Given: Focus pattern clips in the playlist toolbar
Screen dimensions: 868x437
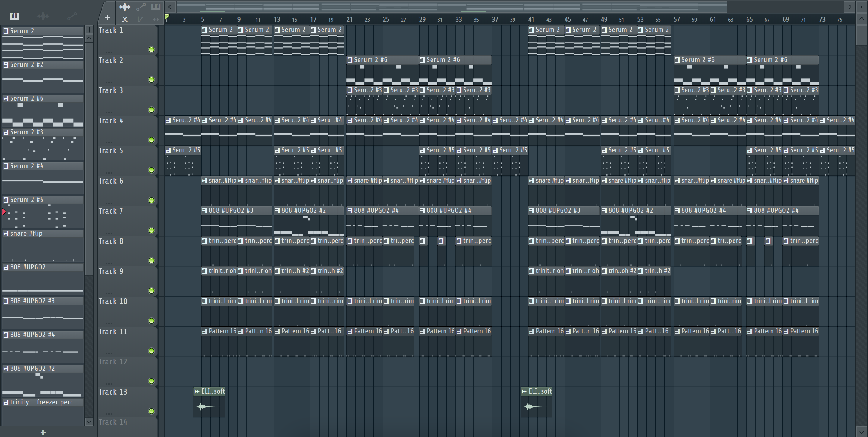Looking at the screenshot, I should [156, 7].
